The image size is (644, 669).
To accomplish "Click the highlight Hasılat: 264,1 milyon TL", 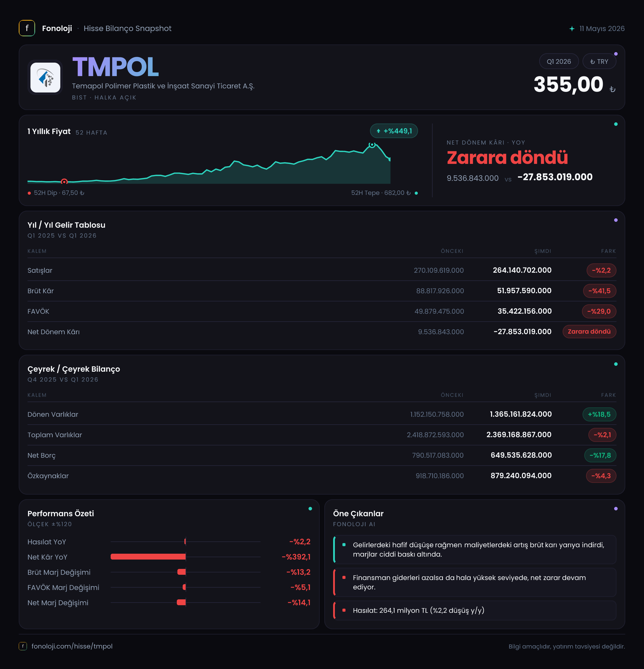I will (x=475, y=610).
